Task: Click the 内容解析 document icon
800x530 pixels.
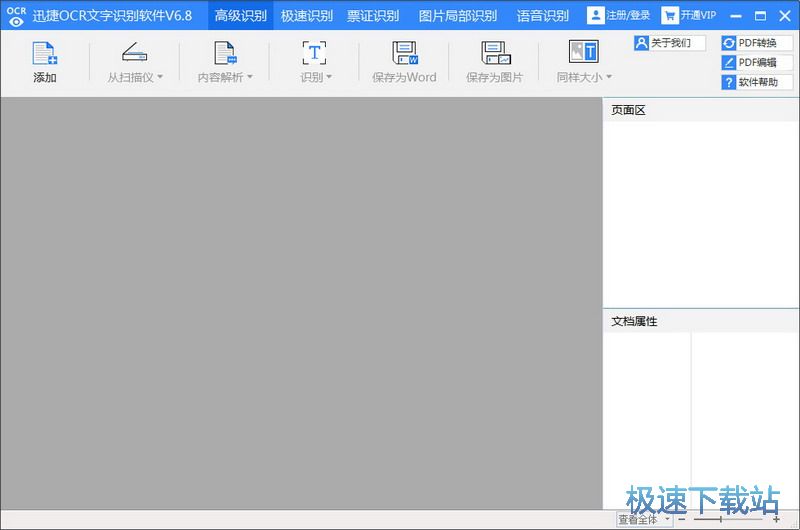Action: click(225, 54)
